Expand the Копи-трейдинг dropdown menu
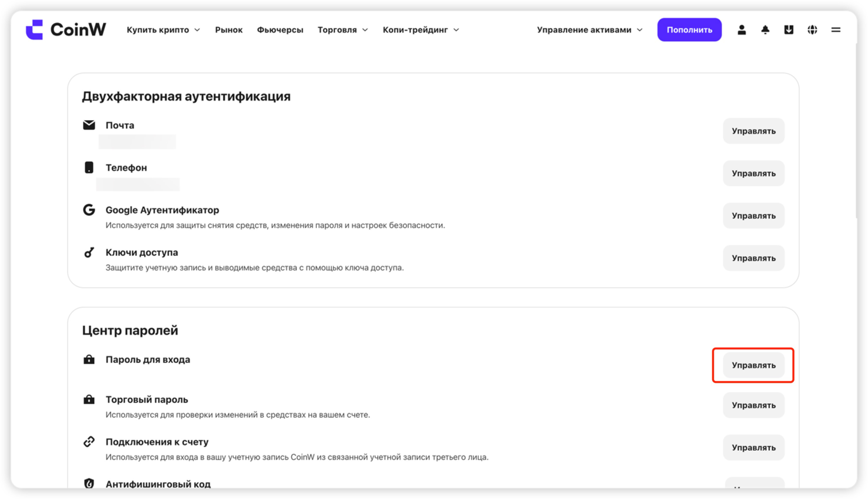The image size is (868, 499). 421,29
